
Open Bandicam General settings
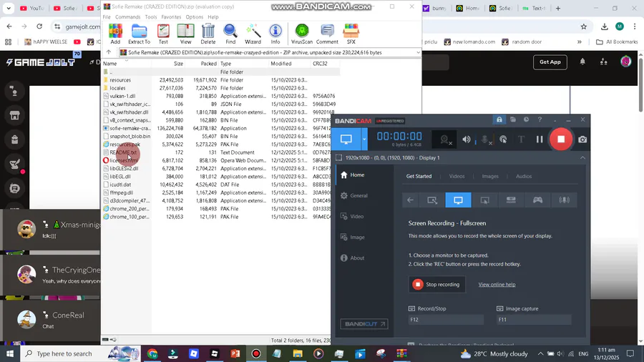(354, 196)
